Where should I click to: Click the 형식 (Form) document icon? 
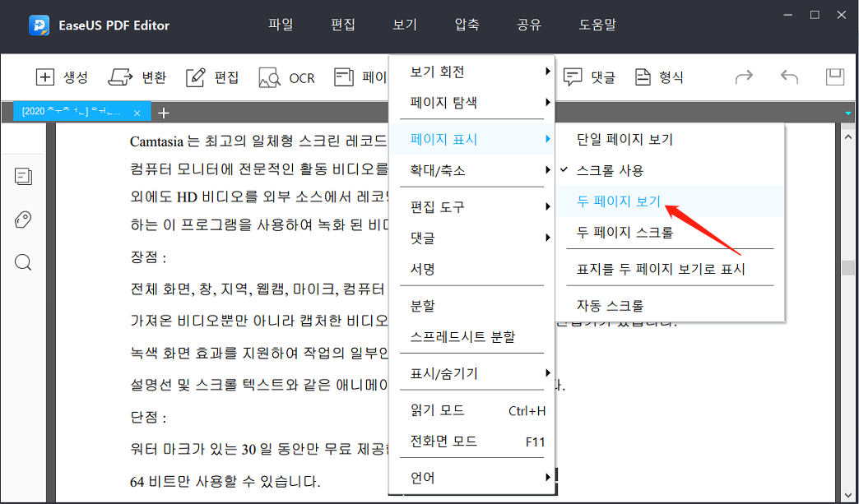pos(643,78)
